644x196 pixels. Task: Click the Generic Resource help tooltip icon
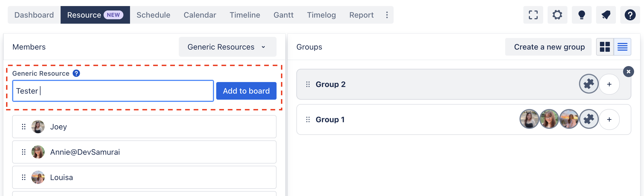pos(76,73)
